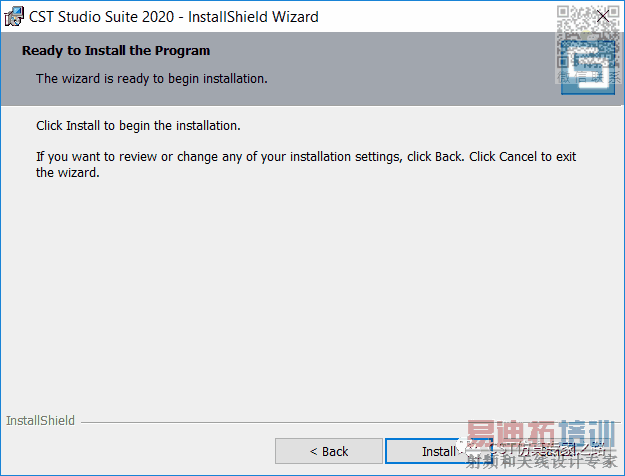Go back with the Back button
The image size is (625, 476).
click(x=328, y=451)
